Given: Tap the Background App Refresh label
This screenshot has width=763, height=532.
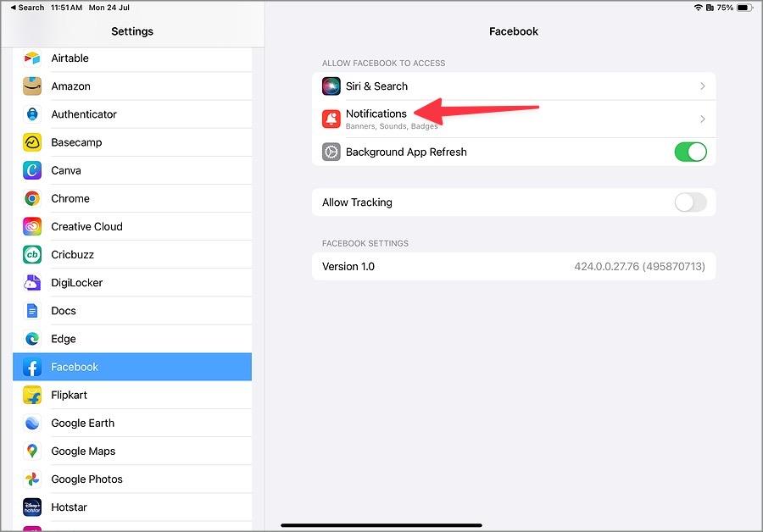Looking at the screenshot, I should (x=406, y=152).
